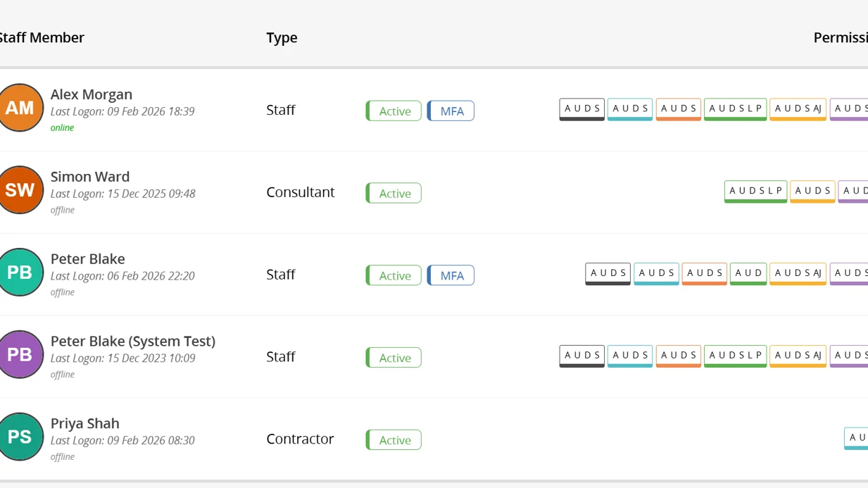Click Alex Morgan's MFA badge

(x=451, y=111)
